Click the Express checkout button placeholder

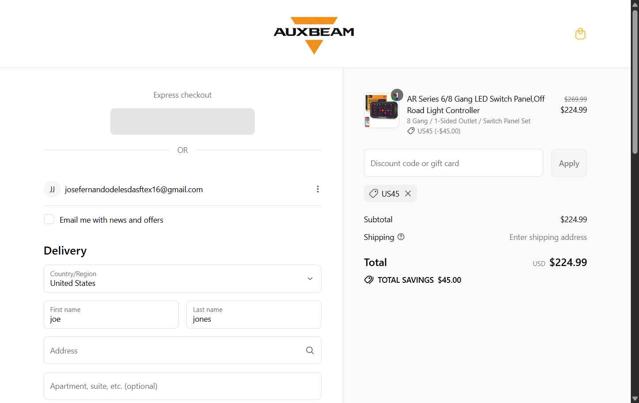[183, 121]
